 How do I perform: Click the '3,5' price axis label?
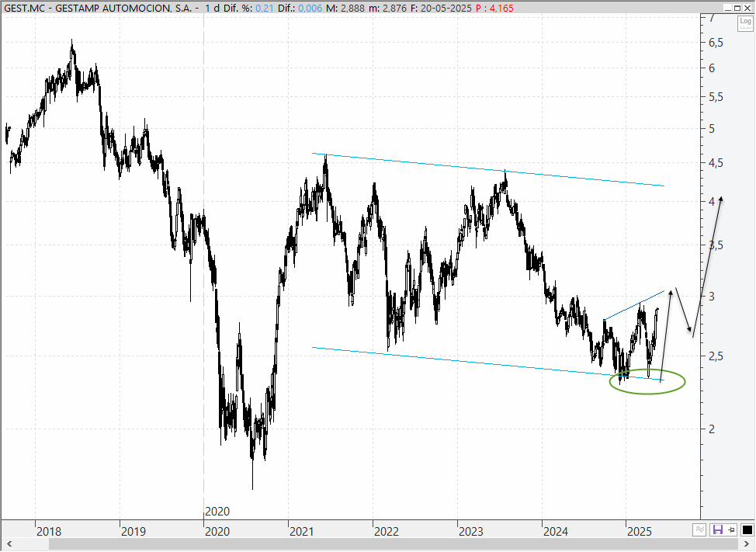(x=716, y=245)
